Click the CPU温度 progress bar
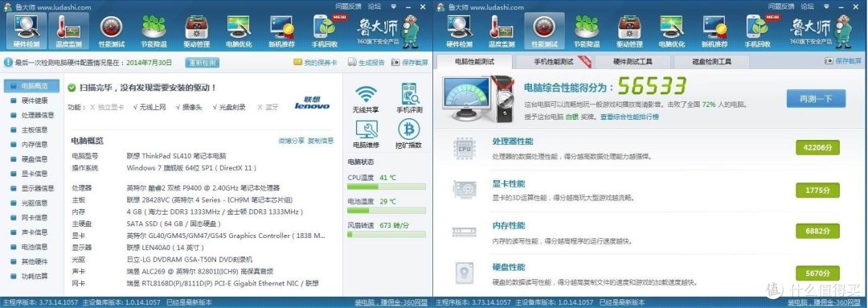This screenshot has width=868, height=308. 387,187
